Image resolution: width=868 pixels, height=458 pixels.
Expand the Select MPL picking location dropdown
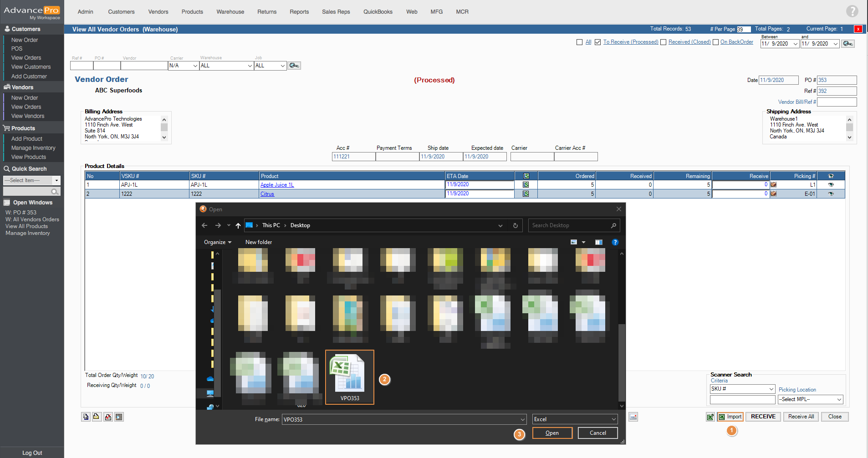(x=839, y=399)
